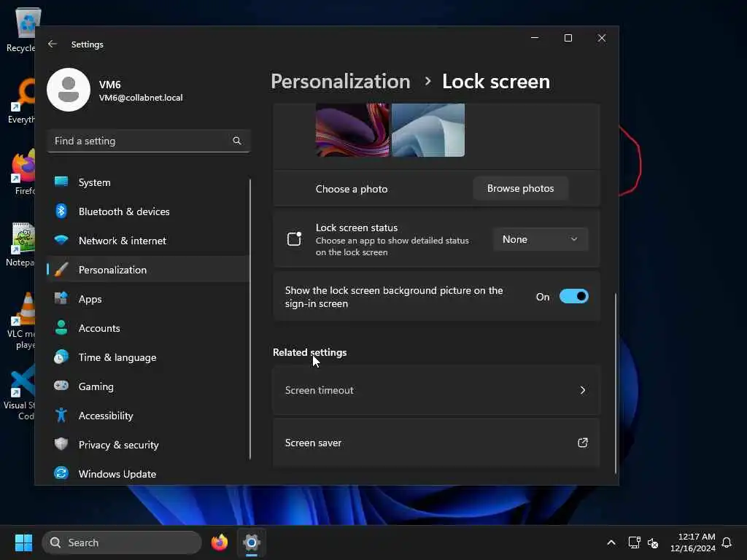
Task: Click the Find a setting search box
Action: coord(148,141)
